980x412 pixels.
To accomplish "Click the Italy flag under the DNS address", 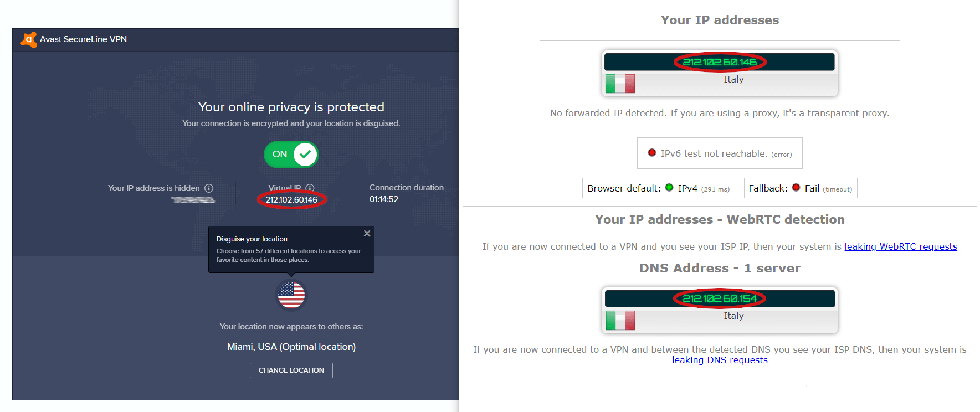I will coord(620,320).
